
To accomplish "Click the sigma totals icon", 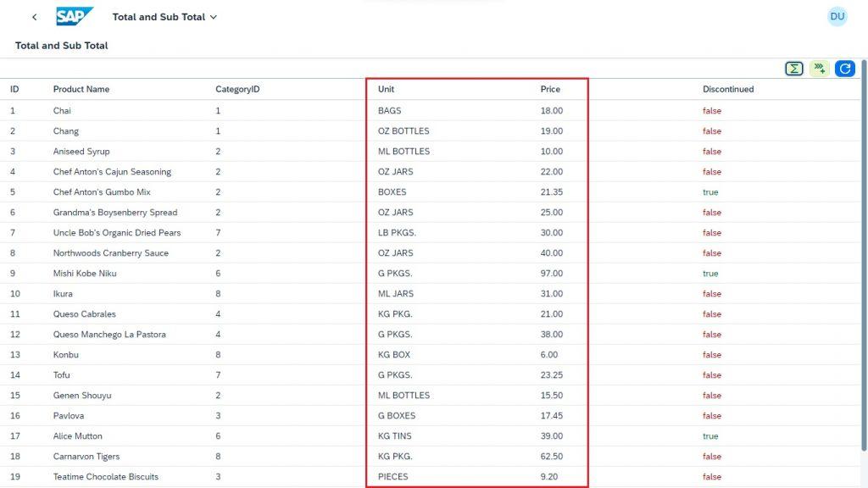I will [793, 69].
